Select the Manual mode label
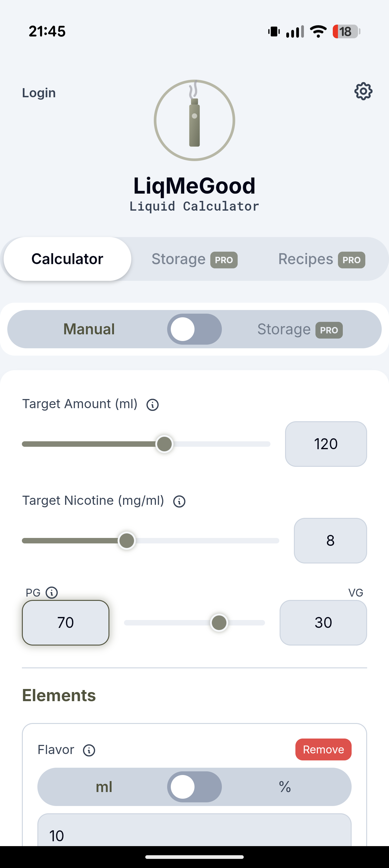Image resolution: width=389 pixels, height=868 pixels. [89, 329]
